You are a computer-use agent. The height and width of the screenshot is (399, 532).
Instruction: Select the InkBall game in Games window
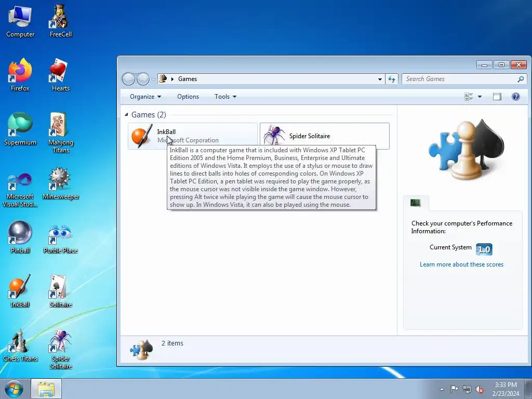click(193, 136)
